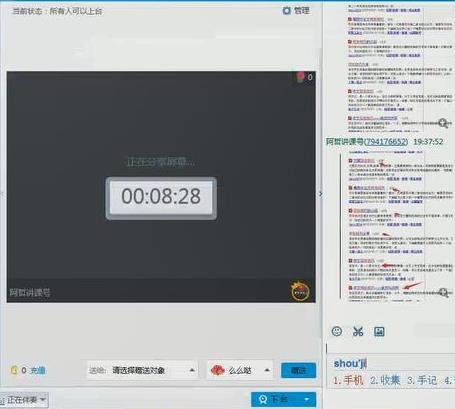Select the scissors screenshot tool

tap(358, 331)
